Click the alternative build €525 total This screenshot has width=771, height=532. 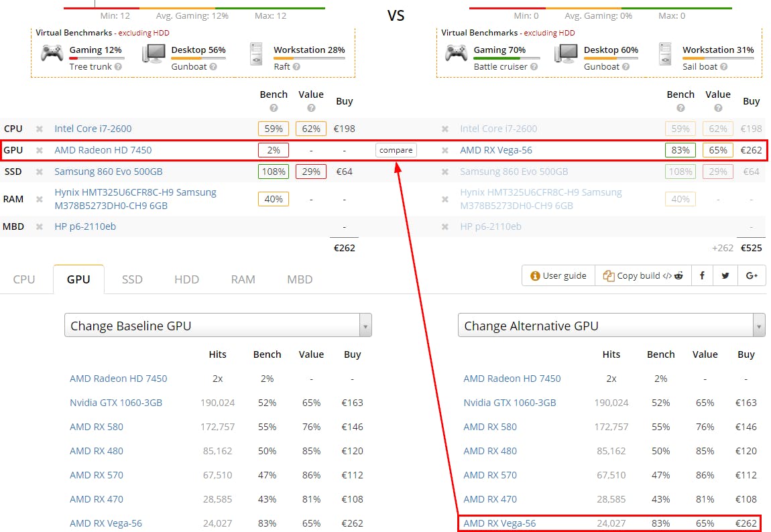pos(752,248)
